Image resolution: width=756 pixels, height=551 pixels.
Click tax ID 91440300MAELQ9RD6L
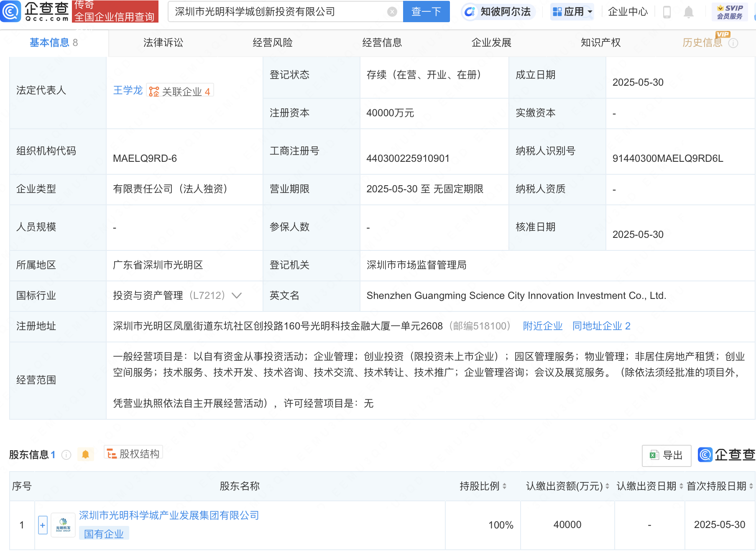click(668, 158)
